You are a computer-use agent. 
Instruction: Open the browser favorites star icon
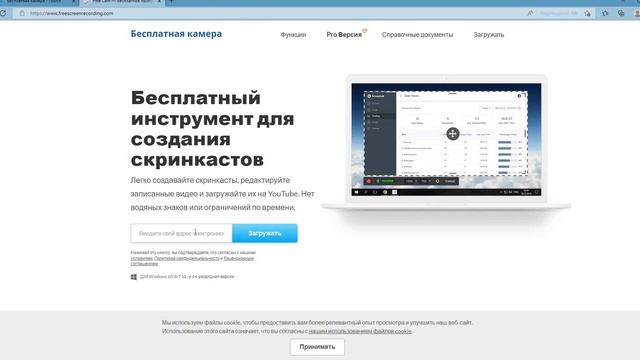(x=605, y=13)
